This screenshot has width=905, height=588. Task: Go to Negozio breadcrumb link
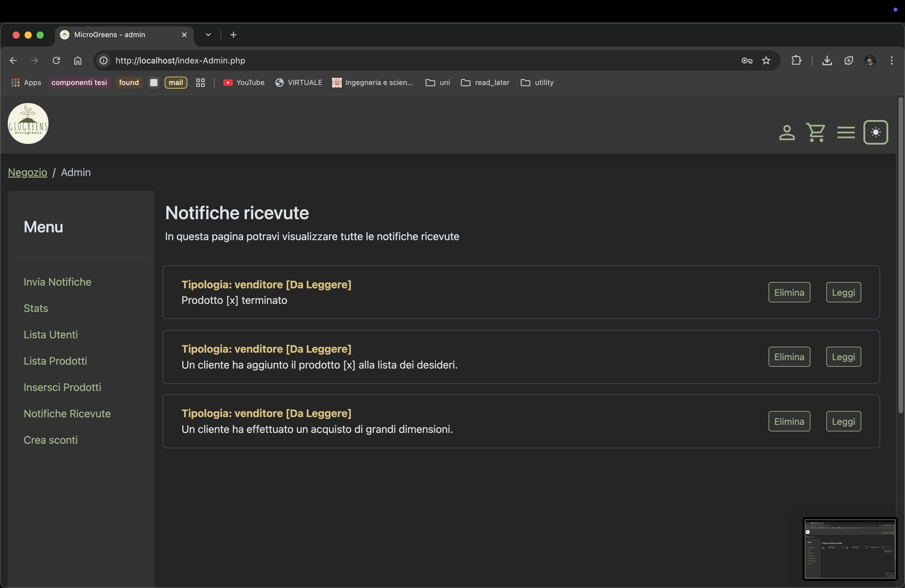[x=27, y=172]
